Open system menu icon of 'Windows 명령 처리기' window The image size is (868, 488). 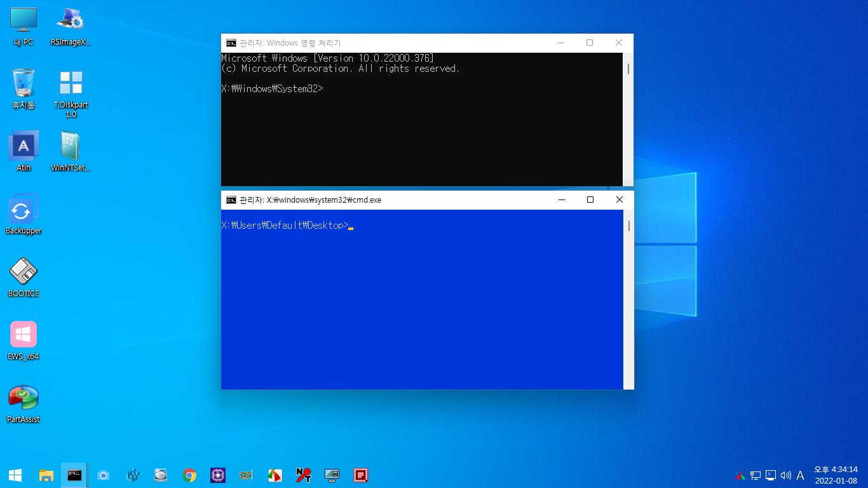tap(231, 43)
